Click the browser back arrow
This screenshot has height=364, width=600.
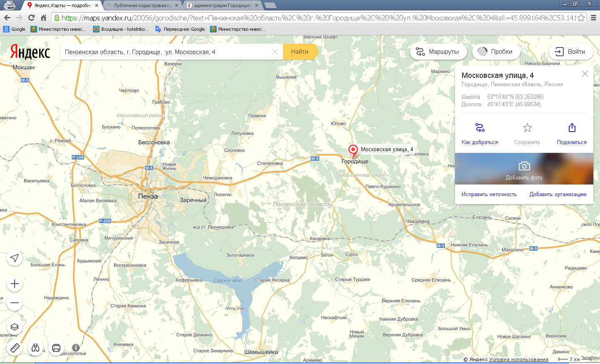[x=7, y=18]
